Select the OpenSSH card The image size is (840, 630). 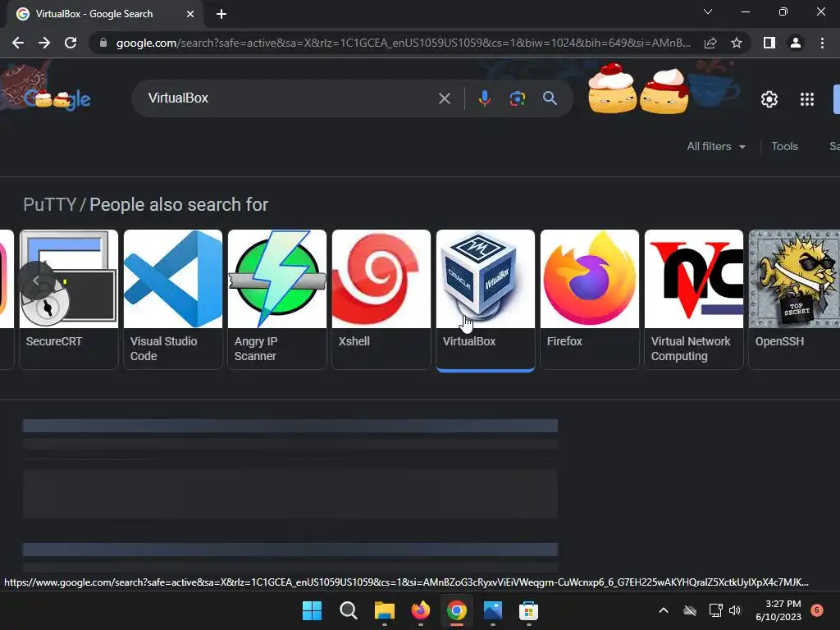(x=794, y=299)
